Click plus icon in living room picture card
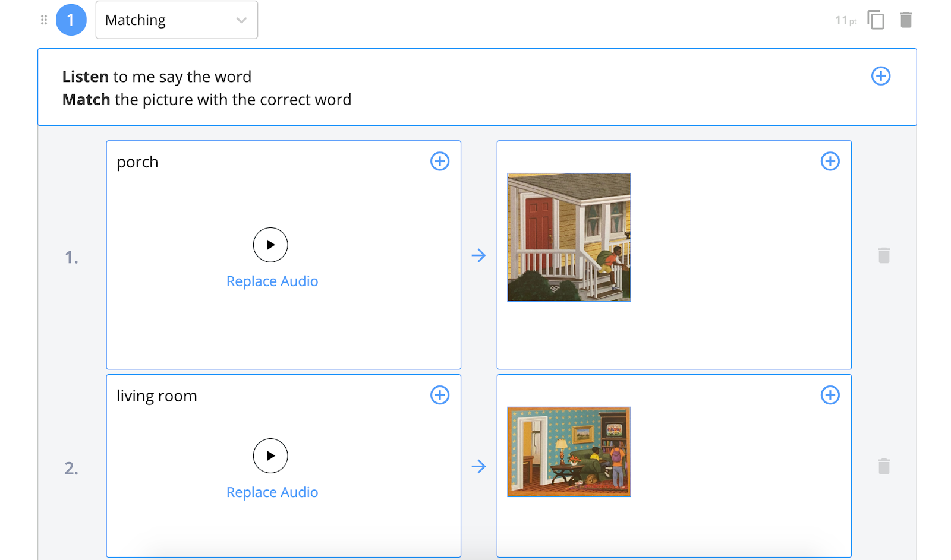 click(830, 396)
